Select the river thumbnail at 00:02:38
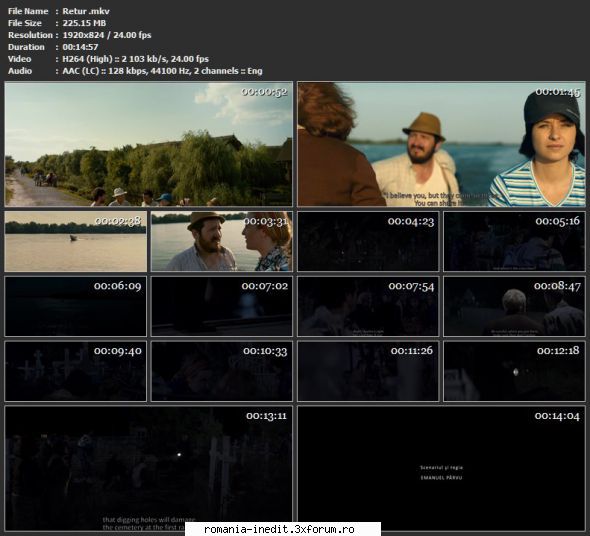Screen dimensions: 590x536 pos(75,241)
